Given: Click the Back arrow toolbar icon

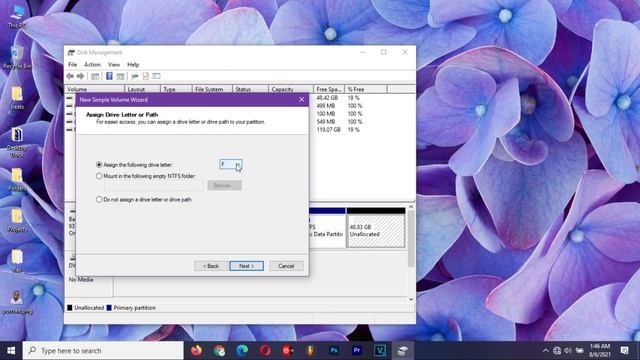Looking at the screenshot, I should 70,76.
